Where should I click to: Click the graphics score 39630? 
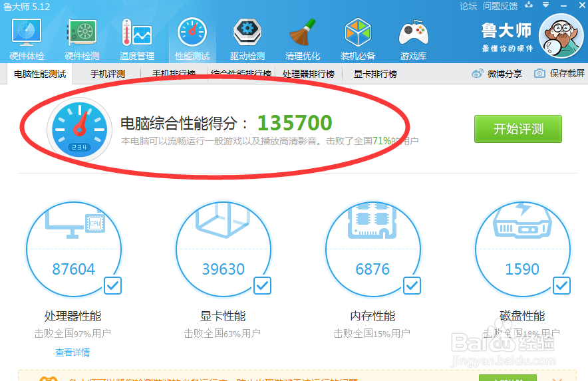click(x=223, y=269)
